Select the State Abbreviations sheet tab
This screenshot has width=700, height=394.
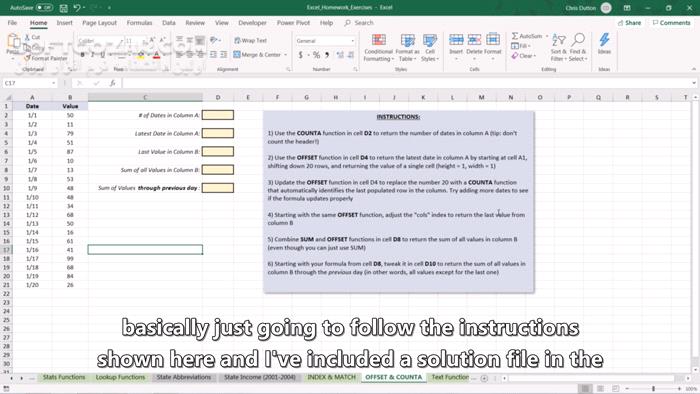(183, 377)
